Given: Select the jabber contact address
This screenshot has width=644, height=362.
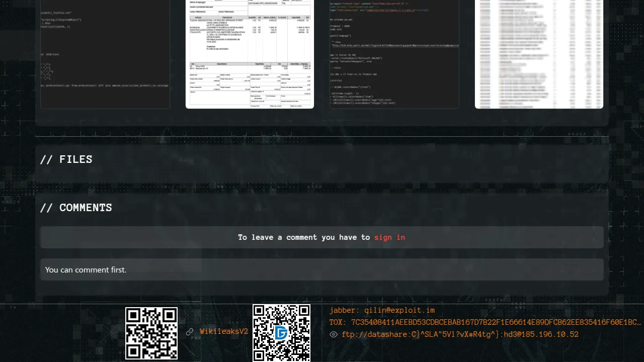Looking at the screenshot, I should (x=399, y=310).
